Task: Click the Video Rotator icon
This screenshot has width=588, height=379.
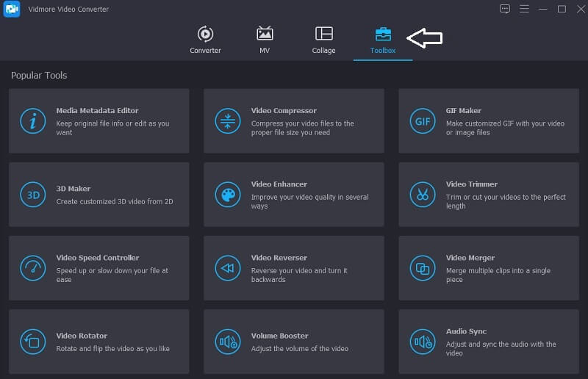Action: coord(32,341)
